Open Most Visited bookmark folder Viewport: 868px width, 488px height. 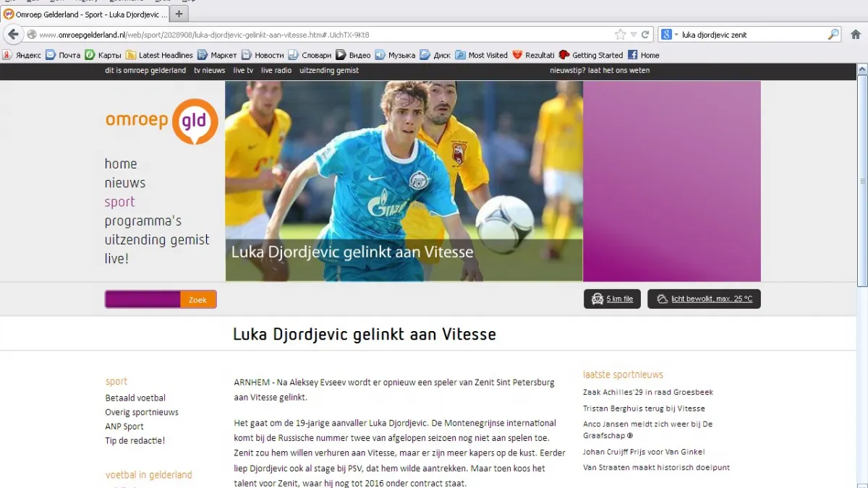[482, 55]
